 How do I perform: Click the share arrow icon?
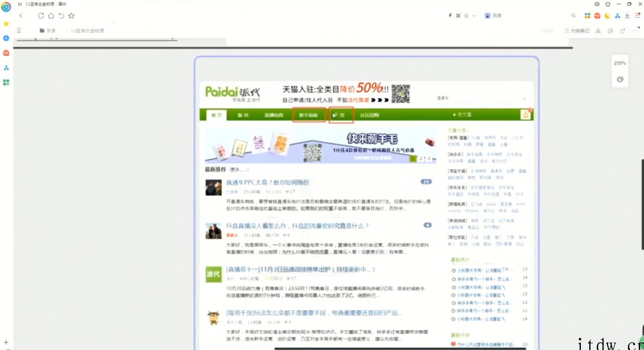coord(623,31)
